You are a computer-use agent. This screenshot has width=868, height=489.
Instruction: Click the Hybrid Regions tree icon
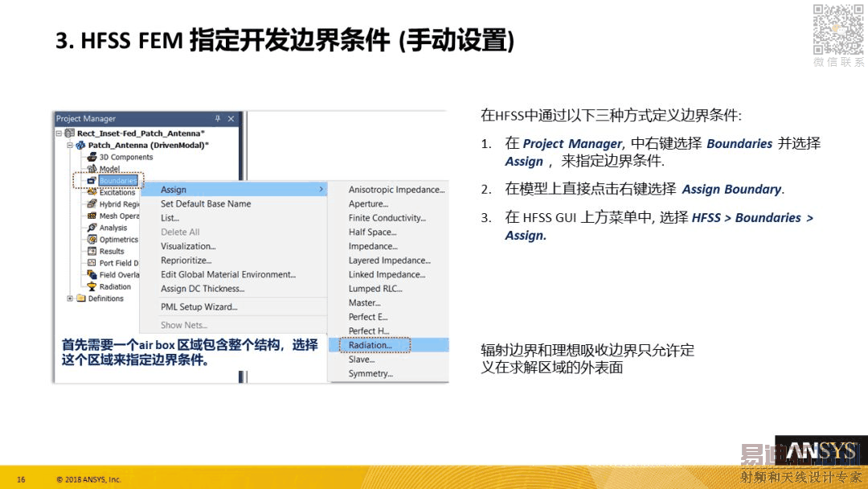(92, 203)
